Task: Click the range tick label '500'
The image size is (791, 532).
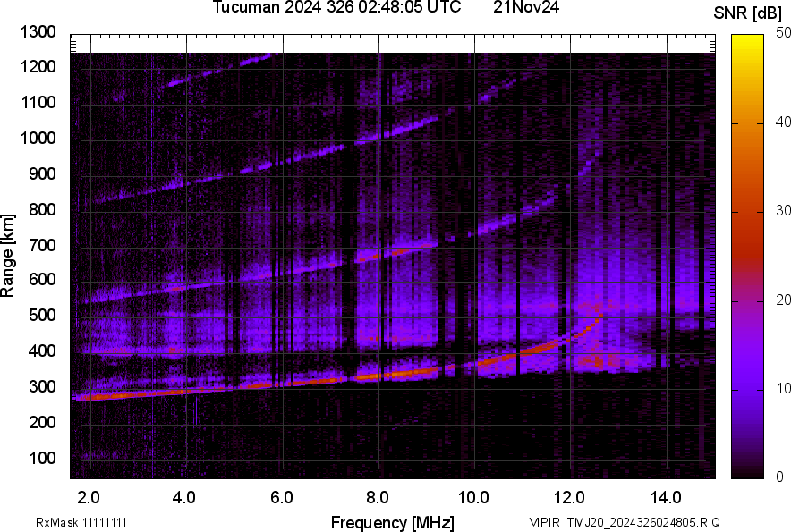Action: pyautogui.click(x=42, y=315)
